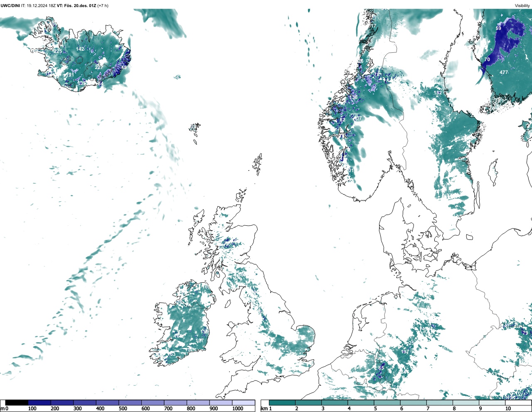The height and width of the screenshot is (412, 532).
Task: Click the '182' value over Sweden
Action: click(438, 93)
